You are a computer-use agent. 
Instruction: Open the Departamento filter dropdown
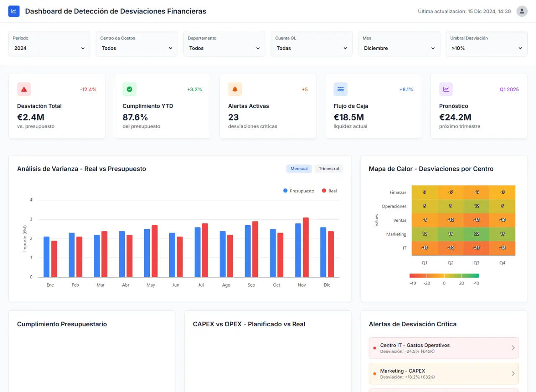[224, 48]
